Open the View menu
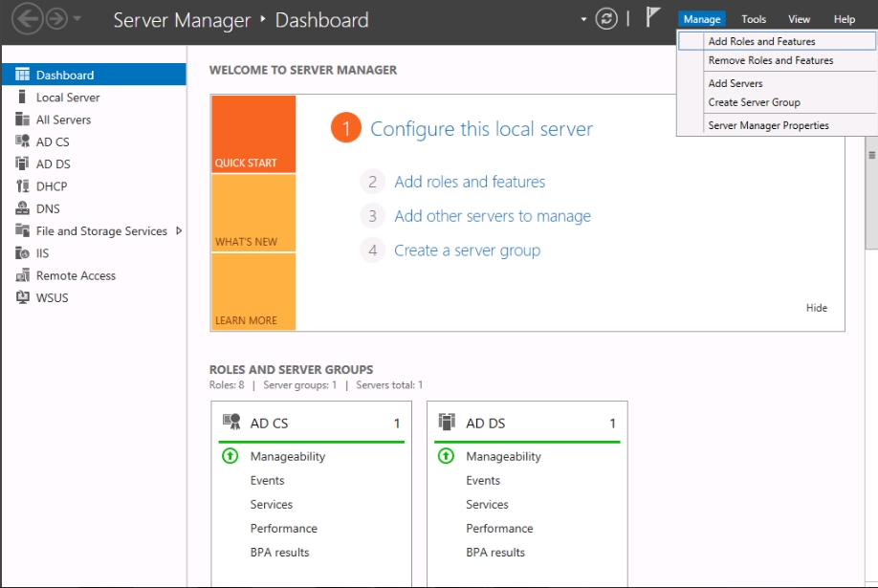The width and height of the screenshot is (878, 588). pos(799,19)
